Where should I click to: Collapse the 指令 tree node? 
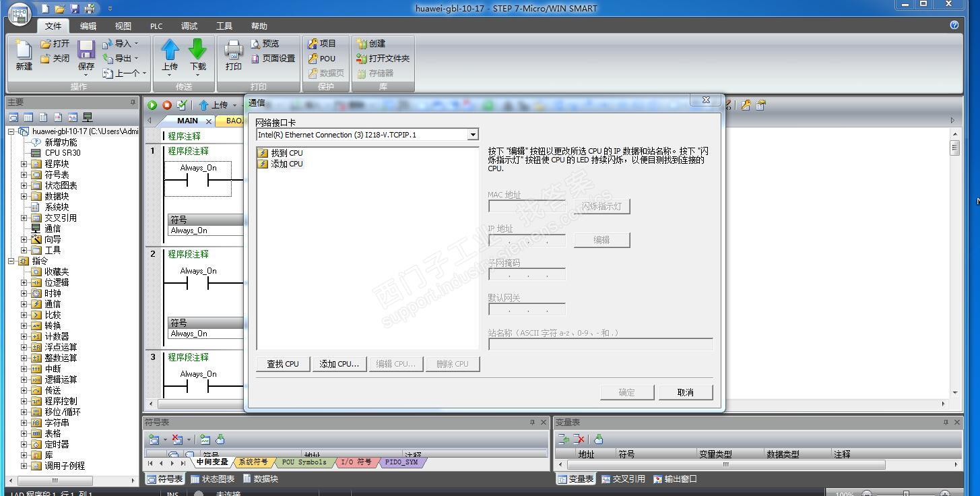(x=11, y=261)
